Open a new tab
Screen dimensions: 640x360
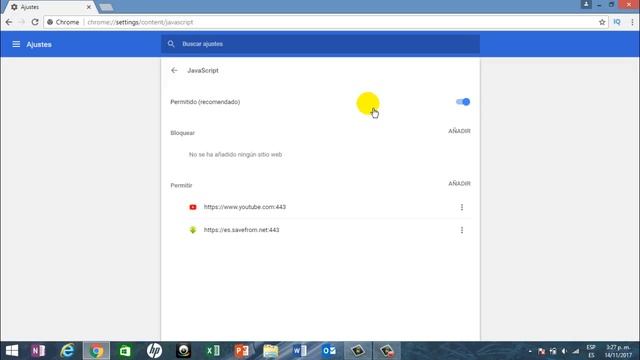tap(106, 7)
